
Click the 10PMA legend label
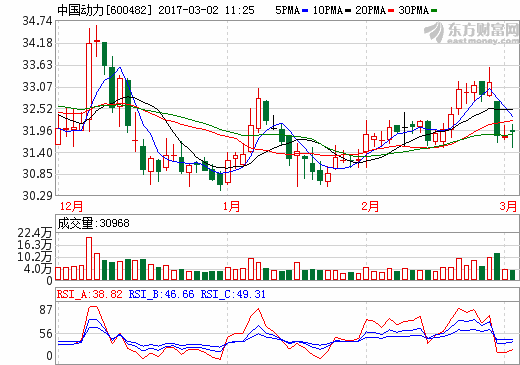tap(328, 10)
